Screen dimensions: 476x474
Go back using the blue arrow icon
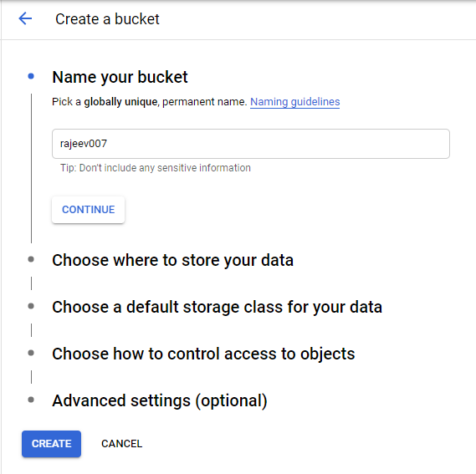25,18
